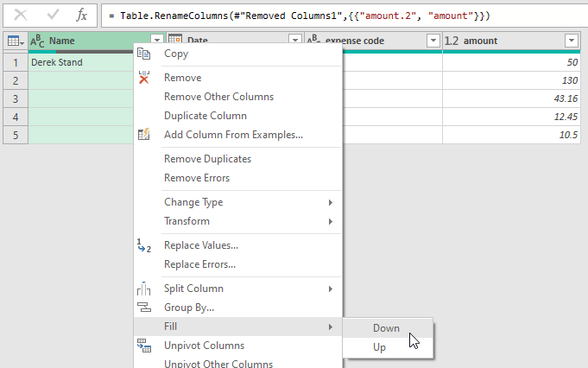Image resolution: width=588 pixels, height=368 pixels.
Task: Expand the Transform submenu arrow
Action: [x=331, y=222]
